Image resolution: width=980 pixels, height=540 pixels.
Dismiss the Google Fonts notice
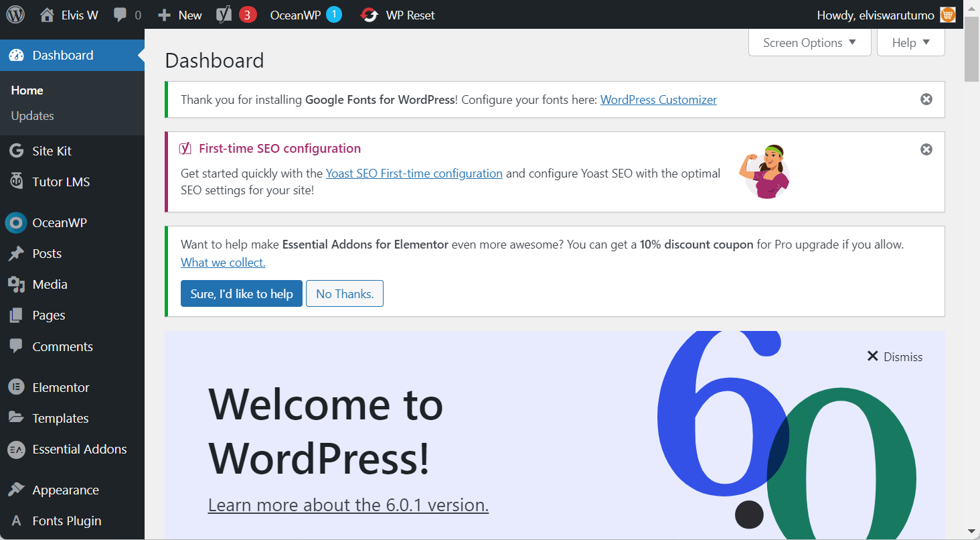[926, 99]
